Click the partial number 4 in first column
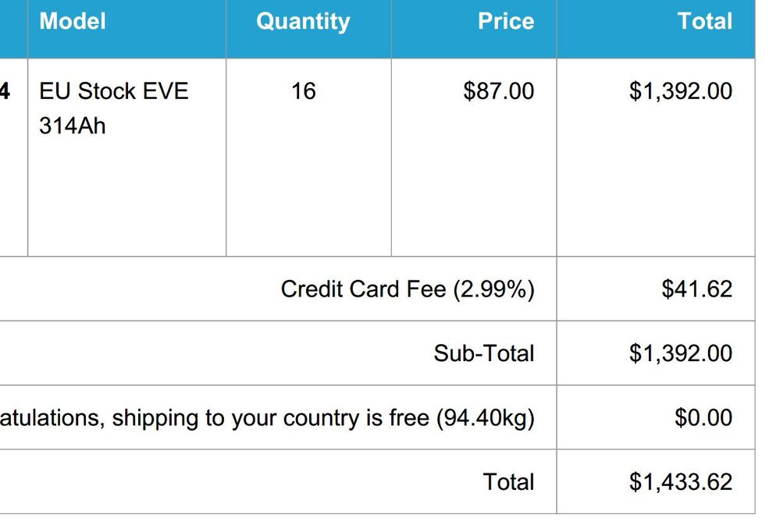 point(5,91)
